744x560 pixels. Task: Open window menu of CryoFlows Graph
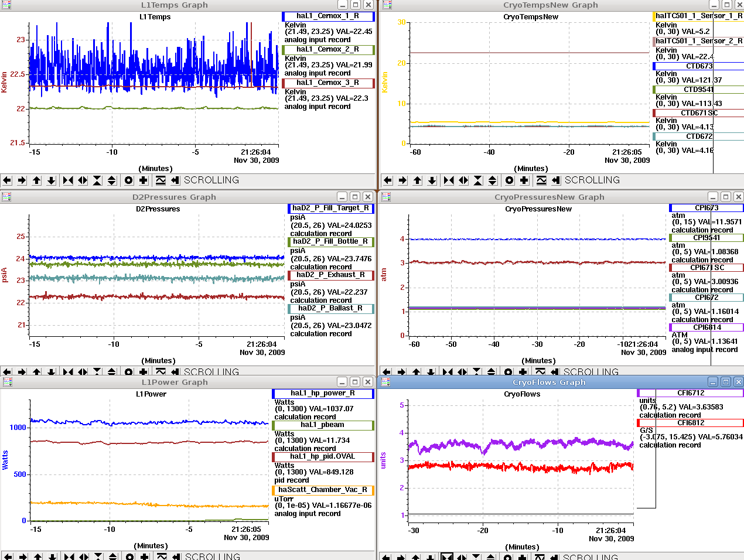point(387,382)
